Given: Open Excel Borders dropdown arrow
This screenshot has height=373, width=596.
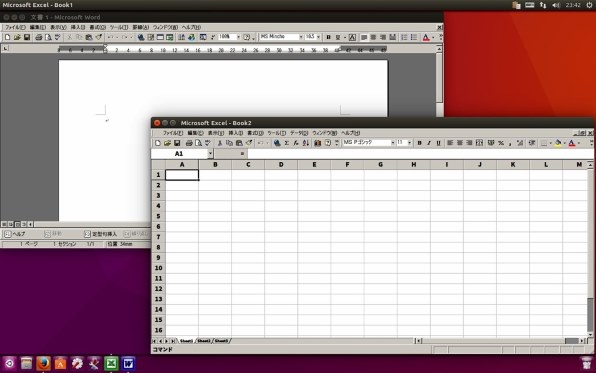Looking at the screenshot, I should [x=550, y=143].
